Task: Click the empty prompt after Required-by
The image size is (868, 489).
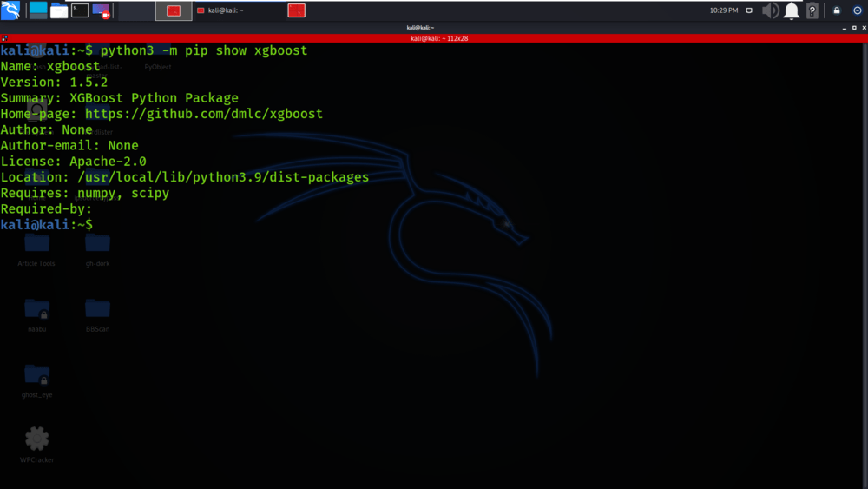Action: pos(47,225)
